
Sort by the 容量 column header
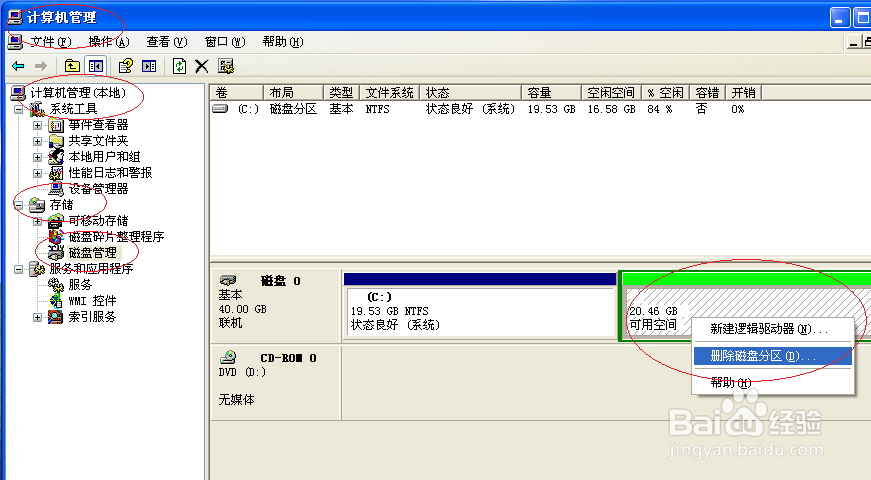click(x=551, y=93)
